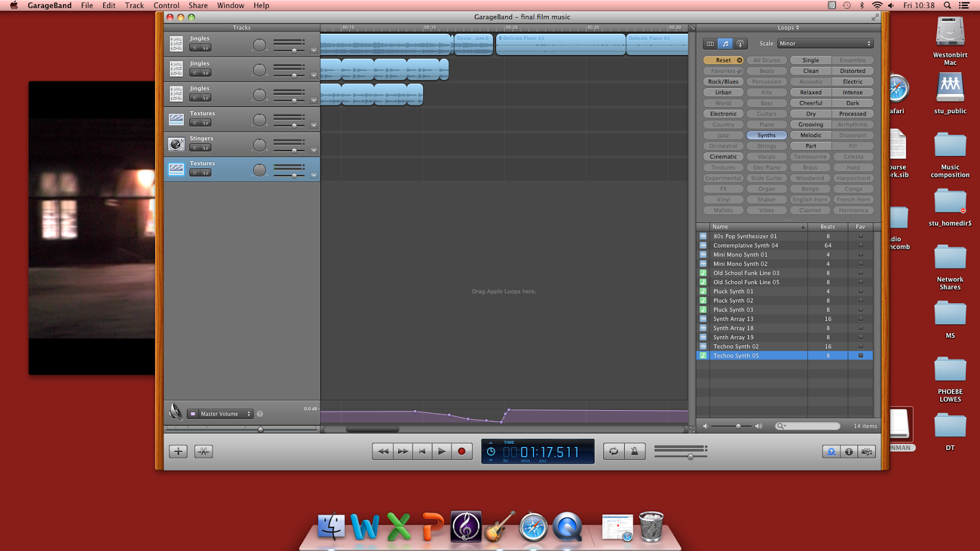The height and width of the screenshot is (551, 980).
Task: Filter loops by the Cinematic keyword
Action: click(723, 157)
